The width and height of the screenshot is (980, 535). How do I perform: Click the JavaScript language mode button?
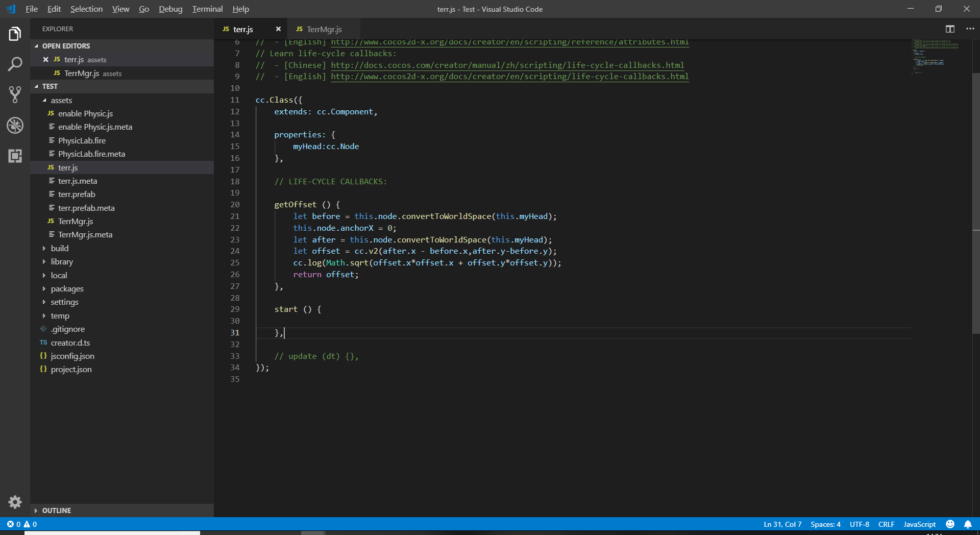[919, 524]
